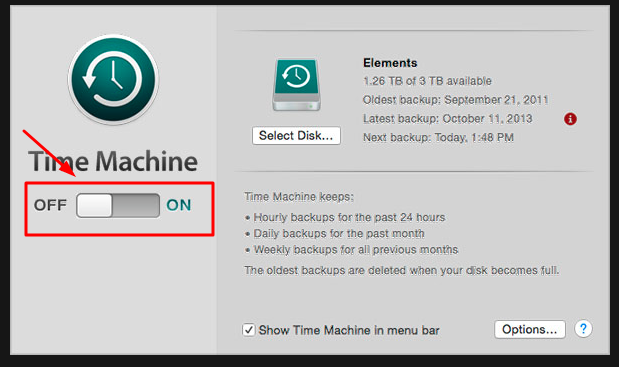Click the Weekly backups bullet line
The width and height of the screenshot is (619, 367).
click(352, 250)
